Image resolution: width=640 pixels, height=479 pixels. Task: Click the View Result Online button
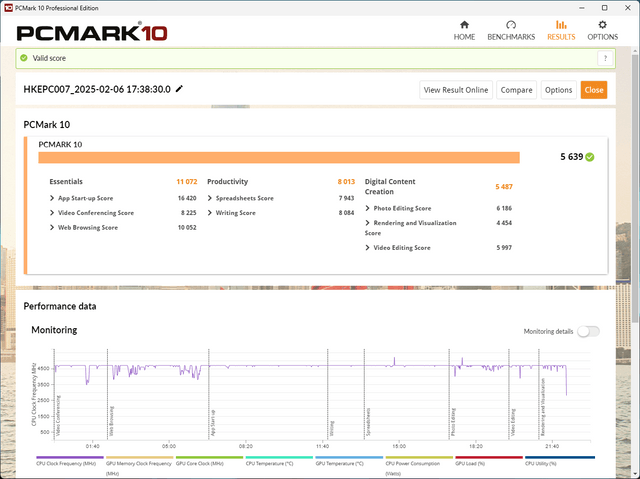point(456,90)
